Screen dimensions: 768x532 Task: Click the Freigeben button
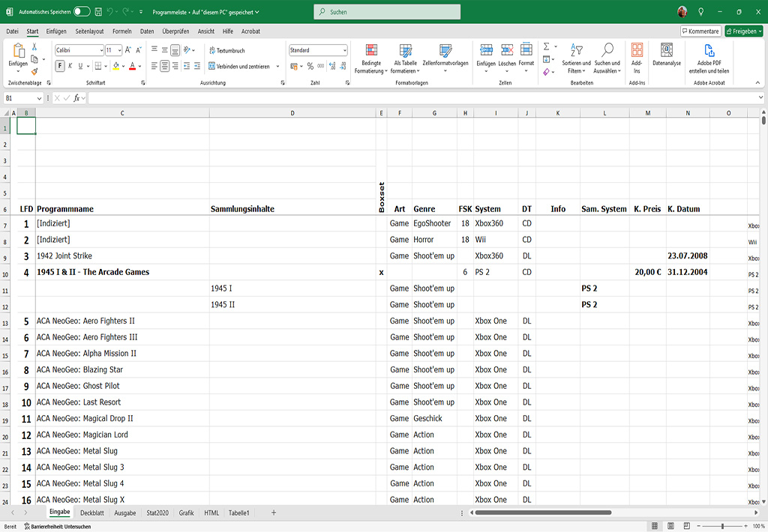click(743, 31)
